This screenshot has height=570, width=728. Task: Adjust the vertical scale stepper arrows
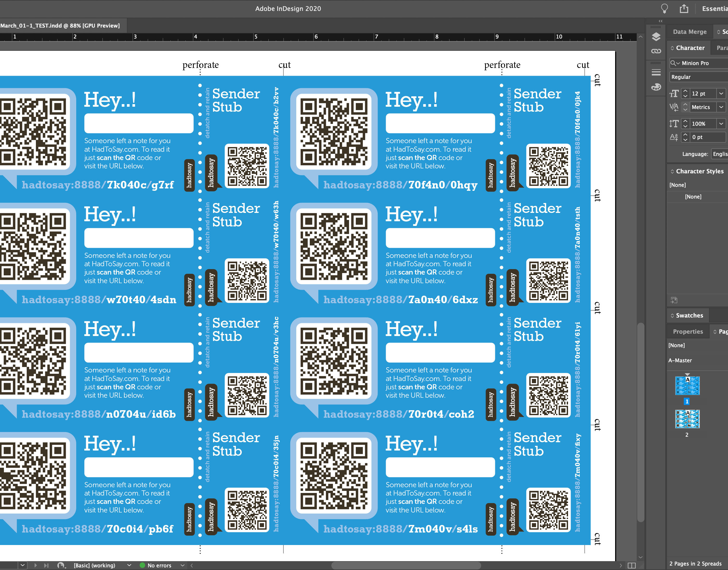point(685,124)
